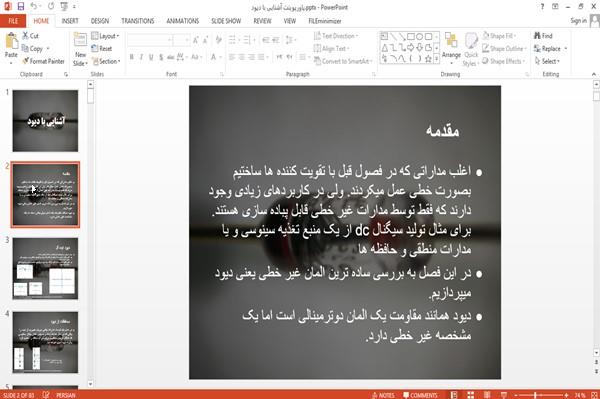Click the Save icon in quick access toolbar

coord(21,6)
